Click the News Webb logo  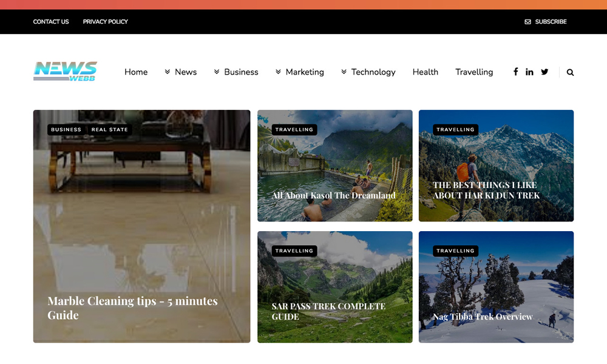[65, 72]
